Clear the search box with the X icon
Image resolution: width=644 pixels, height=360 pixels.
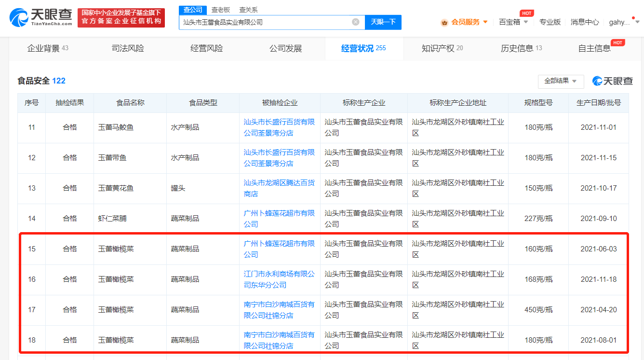click(356, 22)
